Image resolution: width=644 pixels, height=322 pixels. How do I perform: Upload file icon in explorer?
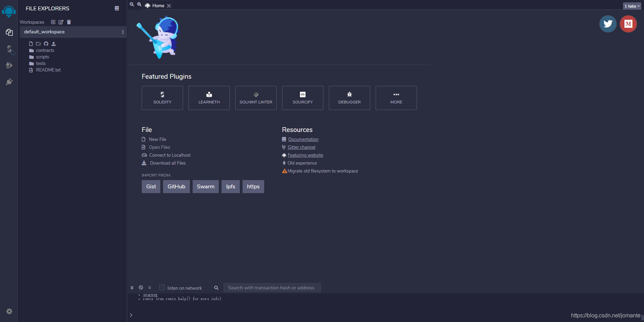pyautogui.click(x=54, y=44)
